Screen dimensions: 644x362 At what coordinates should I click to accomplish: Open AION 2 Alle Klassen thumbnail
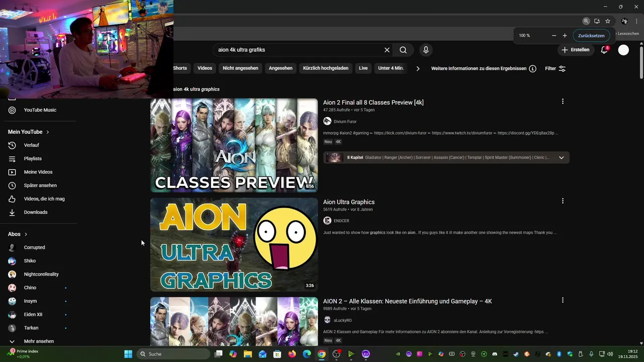pos(234,321)
